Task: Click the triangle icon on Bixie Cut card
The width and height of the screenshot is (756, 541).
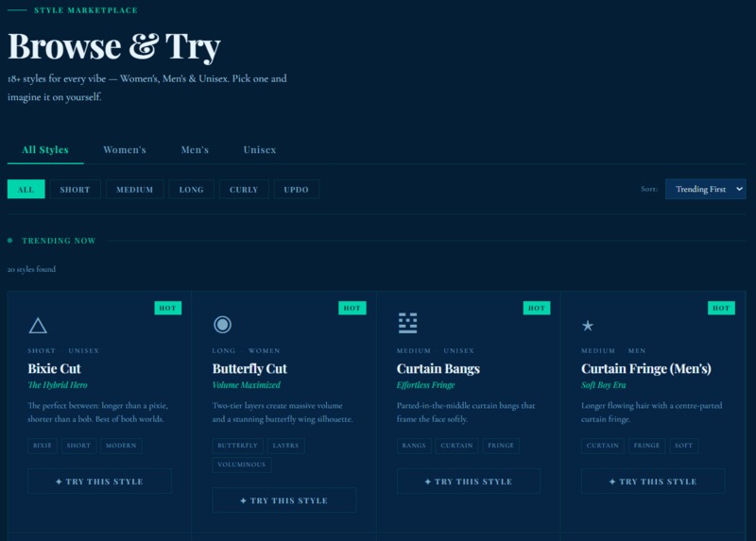Action: (38, 326)
